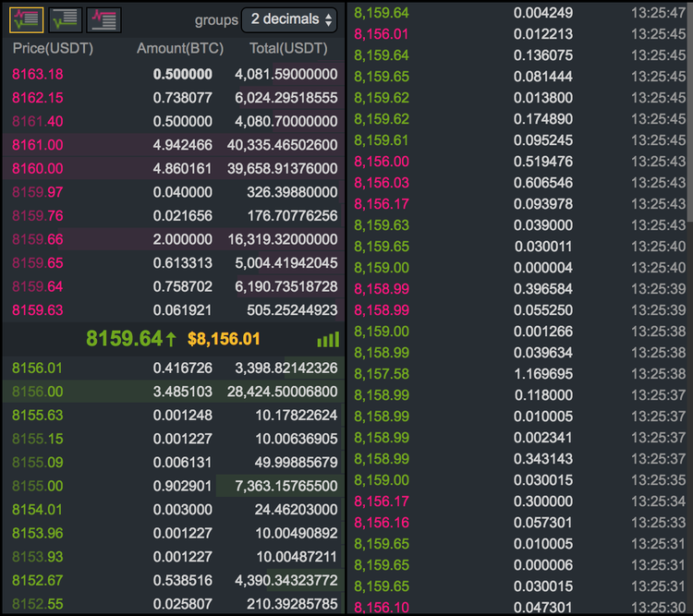Click the Price(USDT) column header
The width and height of the screenshot is (693, 616).
(x=53, y=48)
